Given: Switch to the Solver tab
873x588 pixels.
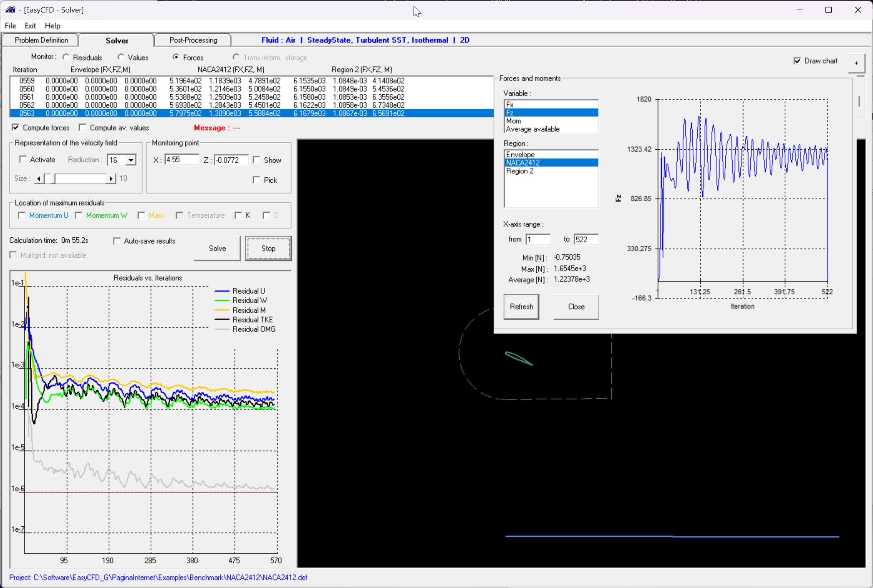Looking at the screenshot, I should (x=117, y=40).
